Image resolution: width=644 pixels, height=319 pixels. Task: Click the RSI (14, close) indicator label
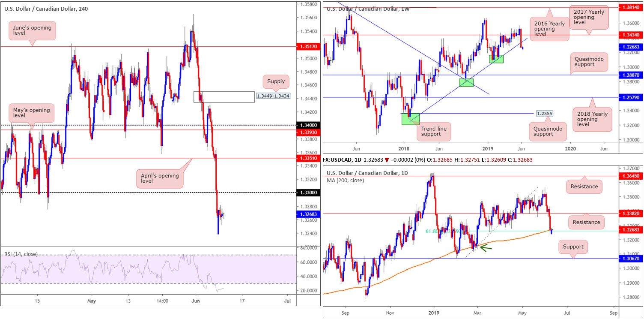[x=21, y=254]
